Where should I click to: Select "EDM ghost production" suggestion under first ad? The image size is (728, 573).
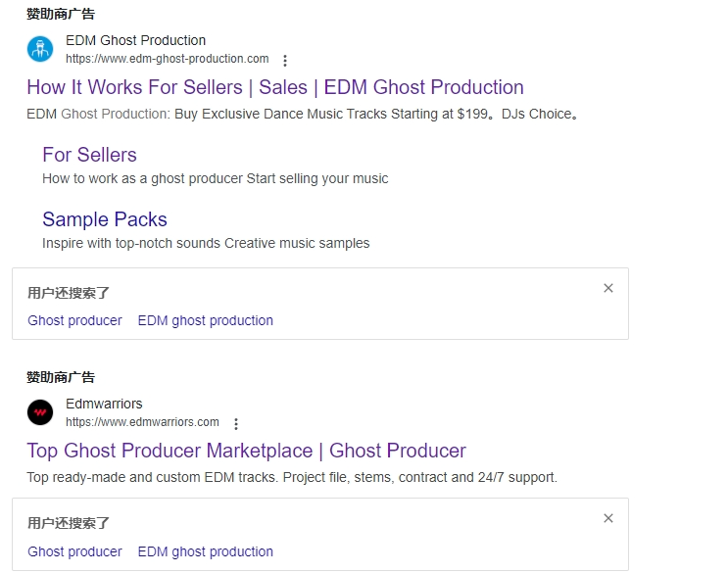pyautogui.click(x=205, y=320)
